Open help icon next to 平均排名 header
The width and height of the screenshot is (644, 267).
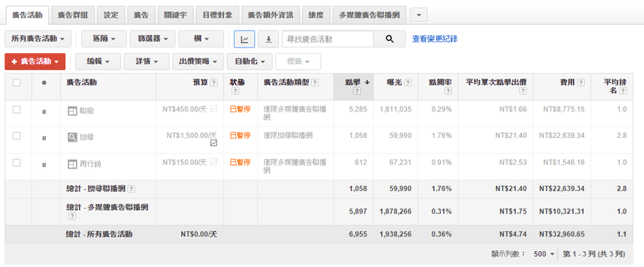pyautogui.click(x=623, y=91)
